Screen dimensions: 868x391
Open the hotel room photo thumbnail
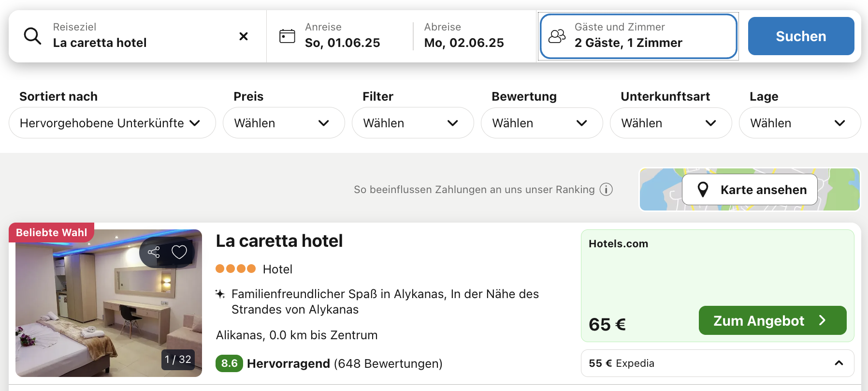tap(109, 303)
